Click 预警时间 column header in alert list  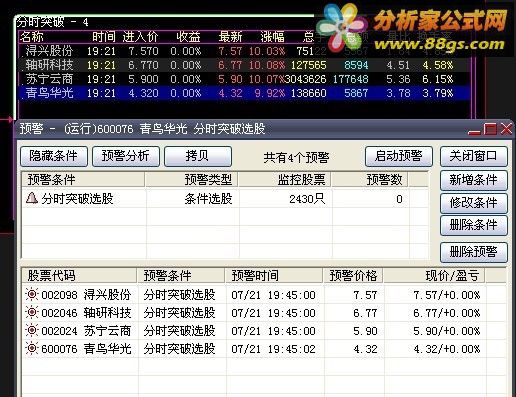(274, 276)
